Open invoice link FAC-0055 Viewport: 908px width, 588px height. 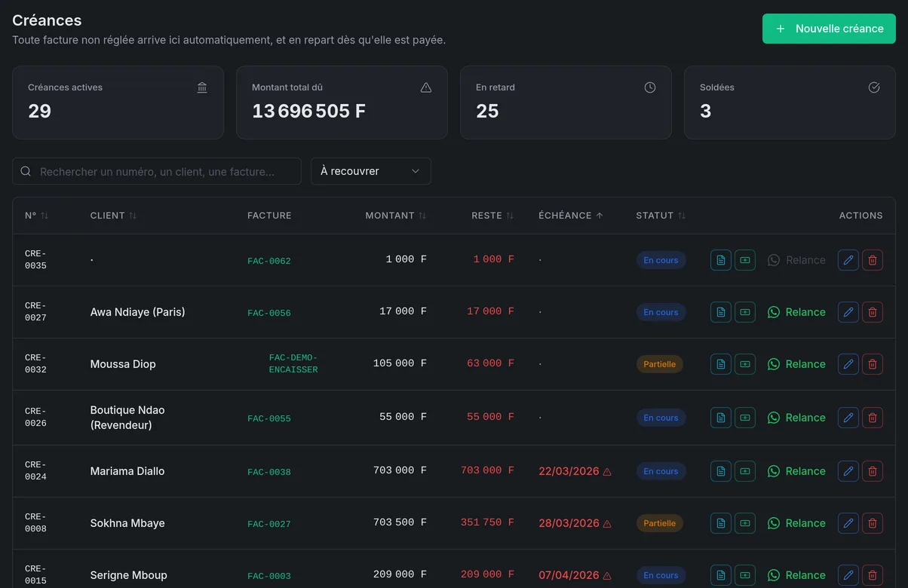click(269, 418)
